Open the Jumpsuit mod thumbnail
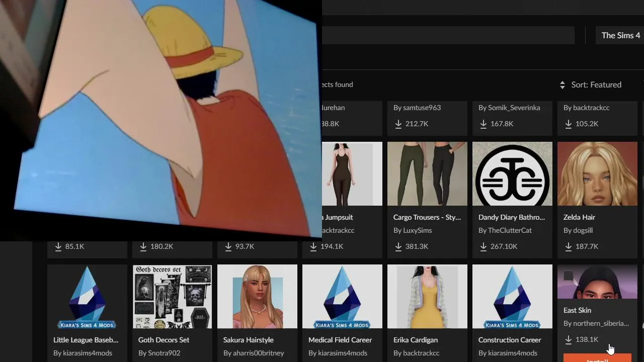The width and height of the screenshot is (644, 362). 352,173
